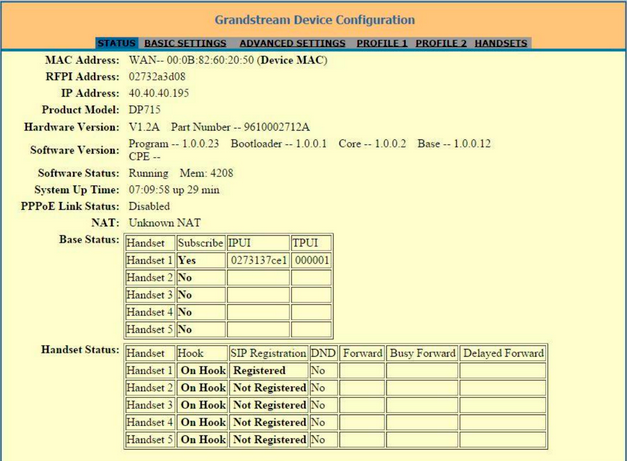Click PPPoE status Disabled
The image size is (627, 461).
tap(149, 206)
